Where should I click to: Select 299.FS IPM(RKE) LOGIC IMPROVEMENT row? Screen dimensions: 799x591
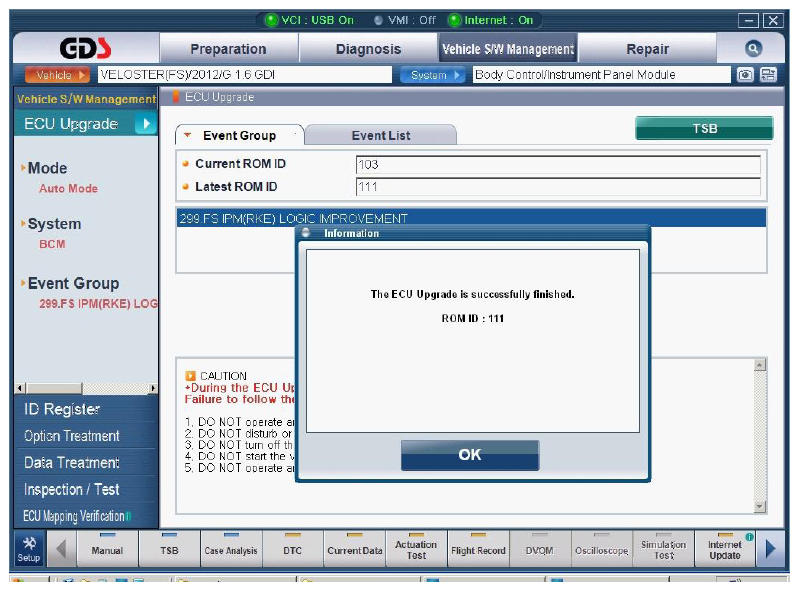[471, 218]
